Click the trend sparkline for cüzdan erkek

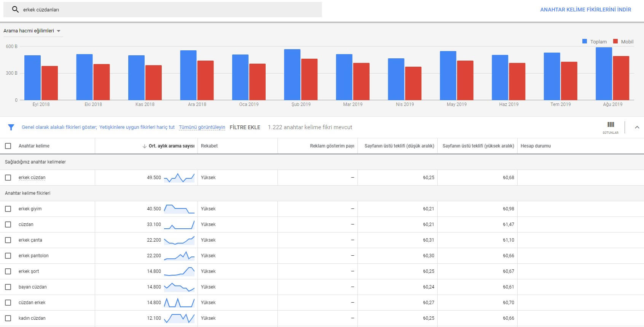[179, 303]
